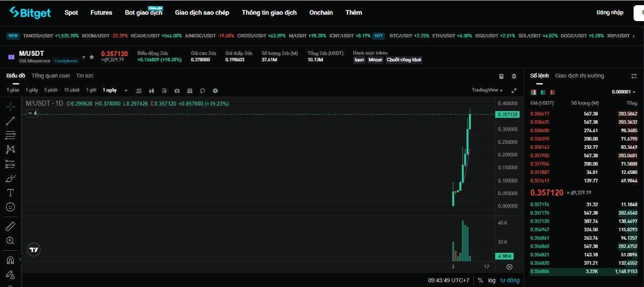This screenshot has width=644, height=287.
Task: Select the 1 ngày timeframe
Action: click(x=110, y=90)
